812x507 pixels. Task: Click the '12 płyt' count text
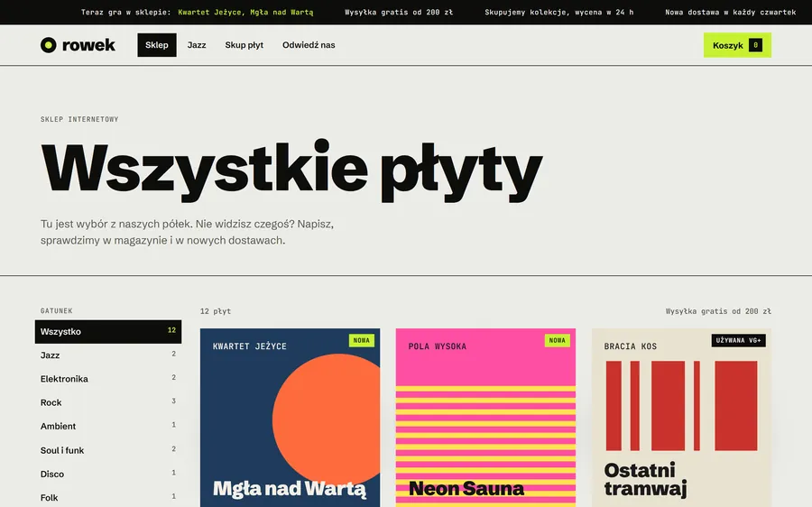(216, 311)
